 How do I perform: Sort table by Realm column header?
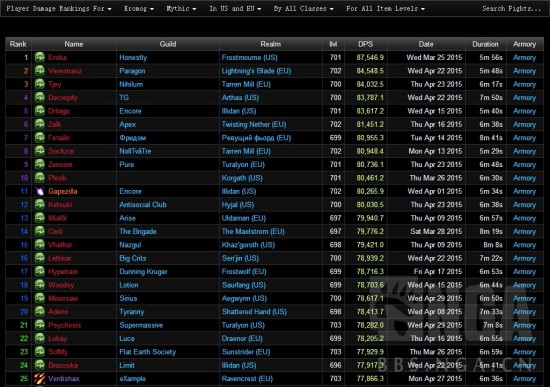click(x=270, y=44)
